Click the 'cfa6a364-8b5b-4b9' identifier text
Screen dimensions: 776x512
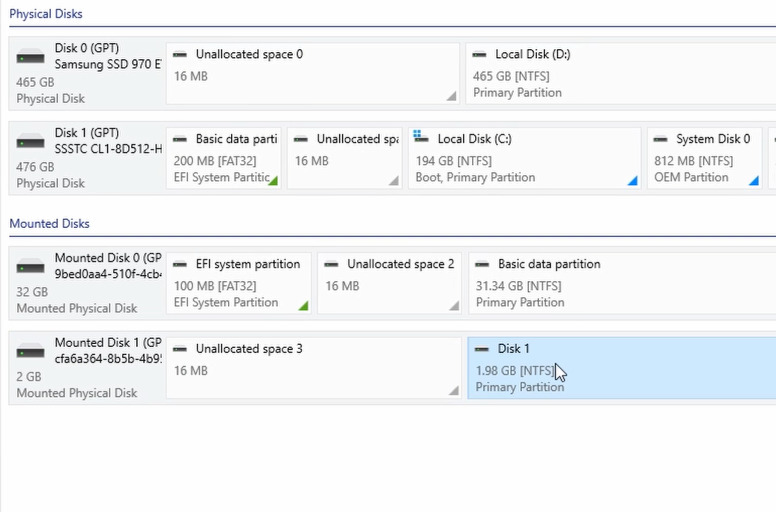point(108,359)
